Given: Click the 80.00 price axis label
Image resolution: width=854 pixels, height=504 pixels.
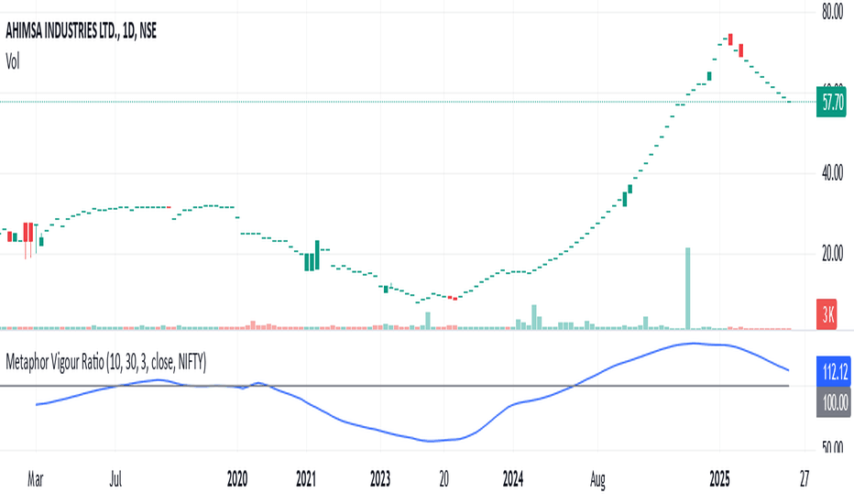Looking at the screenshot, I should point(832,12).
